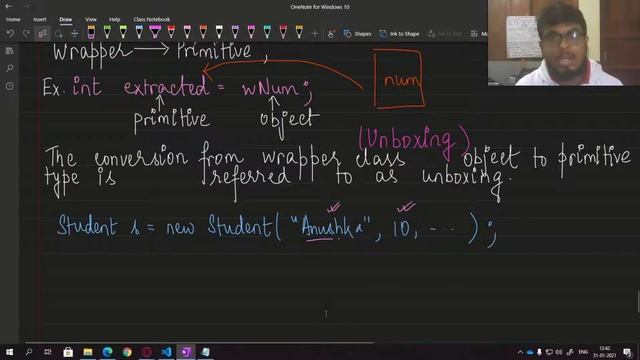Select the light green pen
The image size is (640, 360).
click(x=123, y=32)
